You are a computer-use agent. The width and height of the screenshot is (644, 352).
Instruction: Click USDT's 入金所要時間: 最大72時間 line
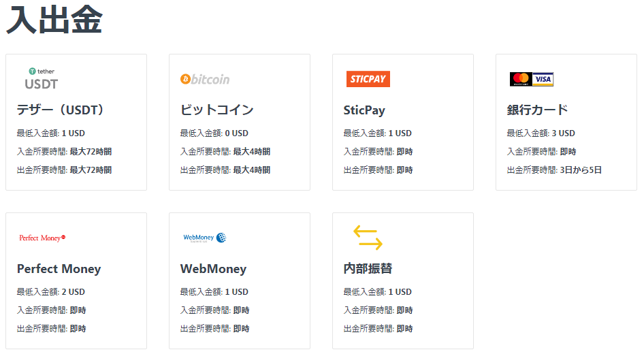click(x=65, y=152)
